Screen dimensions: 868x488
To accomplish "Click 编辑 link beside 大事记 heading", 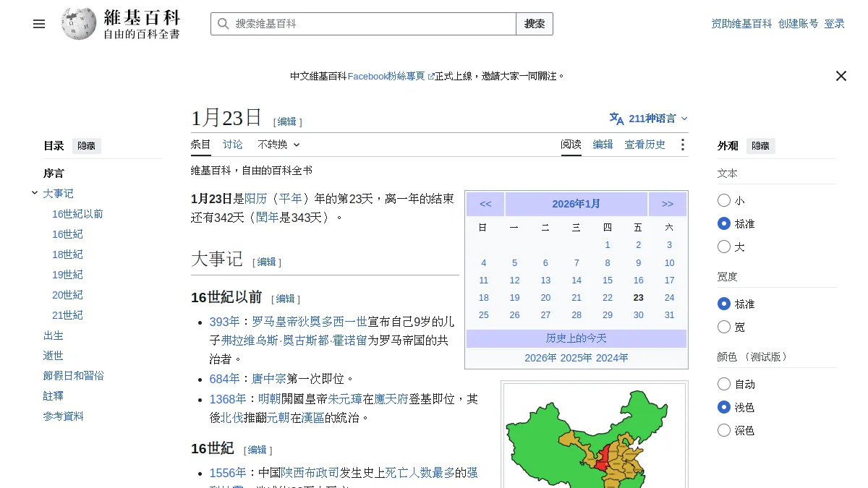I will 267,262.
